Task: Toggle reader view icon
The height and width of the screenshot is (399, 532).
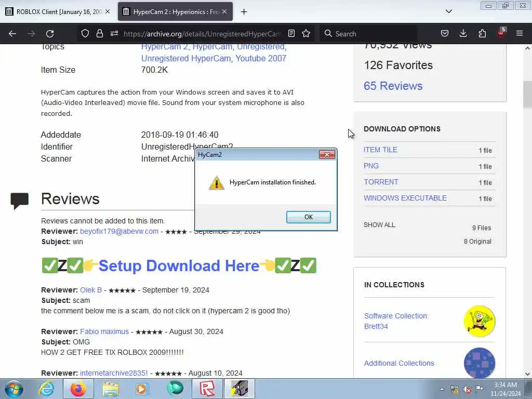Action: (x=291, y=33)
